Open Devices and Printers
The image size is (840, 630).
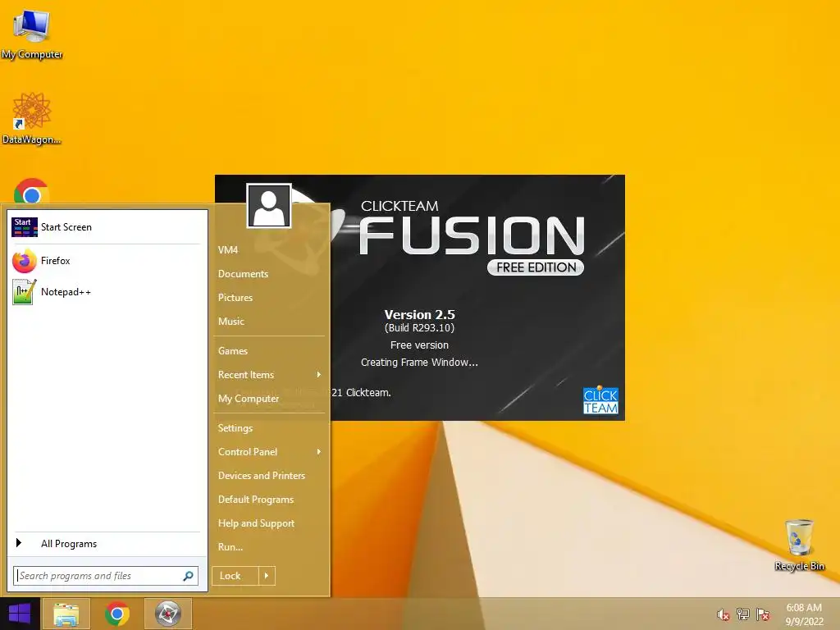click(x=262, y=476)
